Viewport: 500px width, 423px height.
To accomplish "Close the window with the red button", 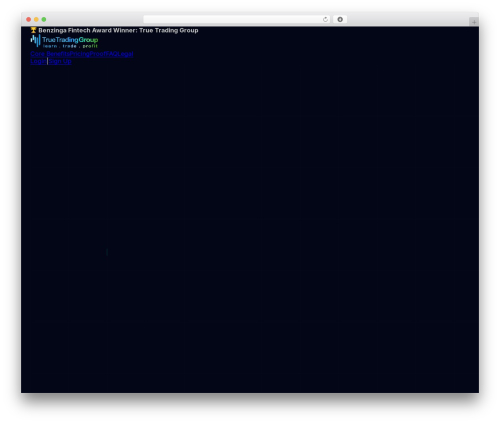I will coord(29,19).
